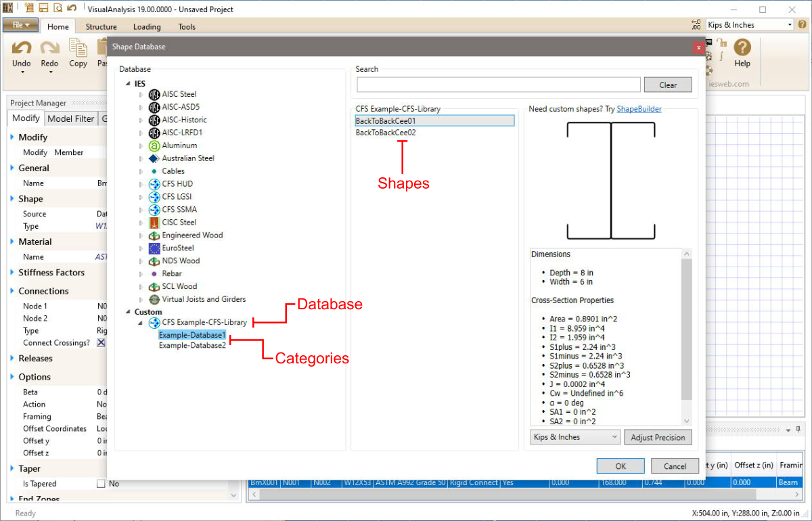812x521 pixels.
Task: Switch to the Tools ribbon tab
Action: 187,27
